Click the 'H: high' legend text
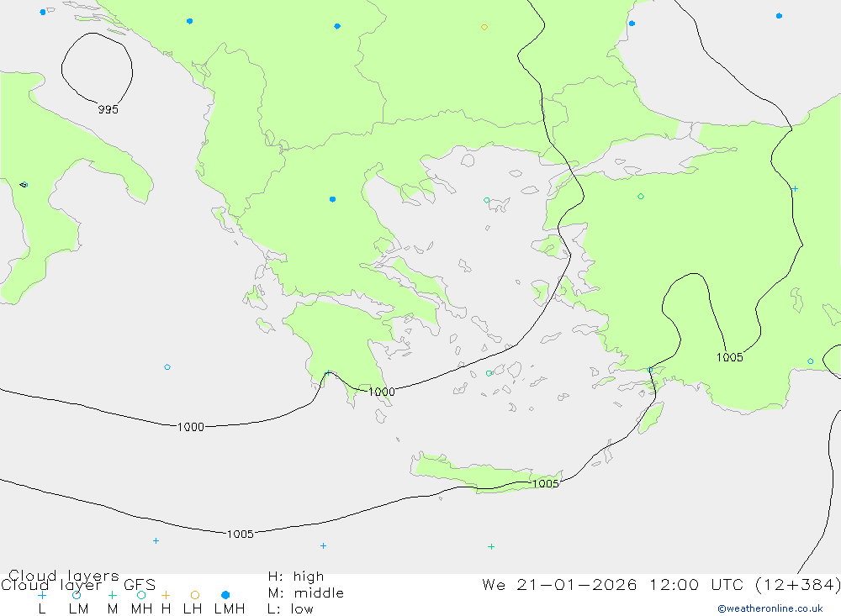The image size is (841, 616). pyautogui.click(x=296, y=577)
